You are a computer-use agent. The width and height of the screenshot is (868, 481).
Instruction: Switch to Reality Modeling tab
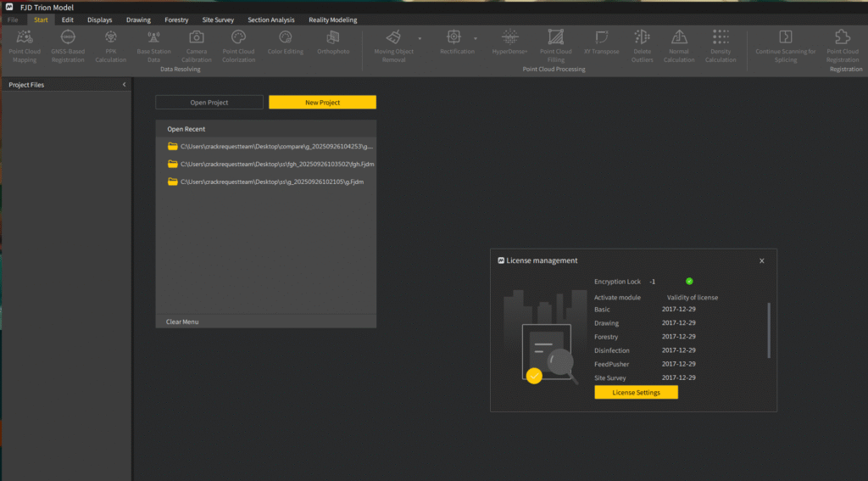tap(332, 20)
